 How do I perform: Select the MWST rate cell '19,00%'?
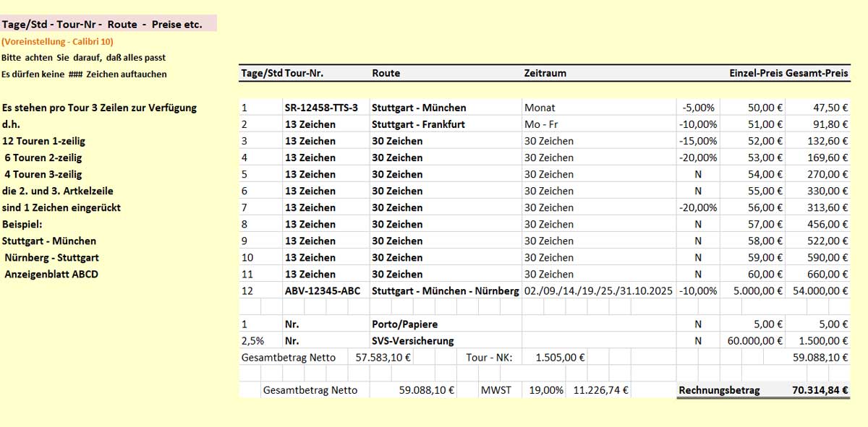click(x=546, y=390)
